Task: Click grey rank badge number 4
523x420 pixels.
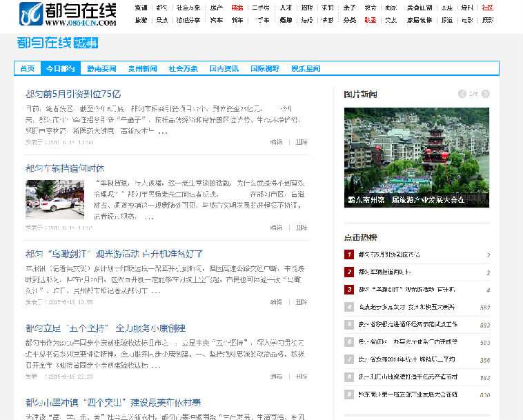Action: [349, 307]
